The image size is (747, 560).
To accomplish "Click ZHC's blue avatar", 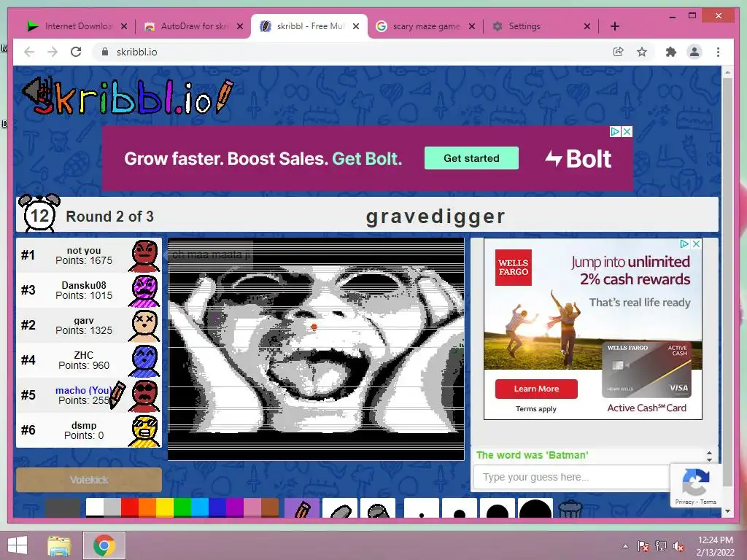I will [144, 360].
